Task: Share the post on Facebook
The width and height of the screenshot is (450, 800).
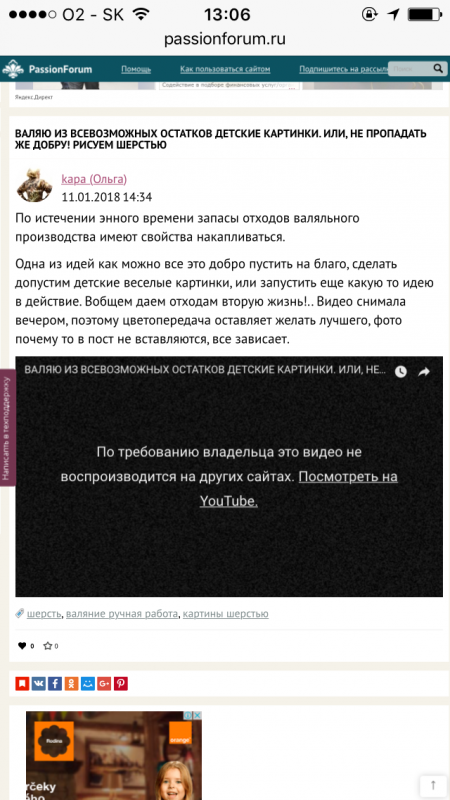Action: tap(55, 684)
